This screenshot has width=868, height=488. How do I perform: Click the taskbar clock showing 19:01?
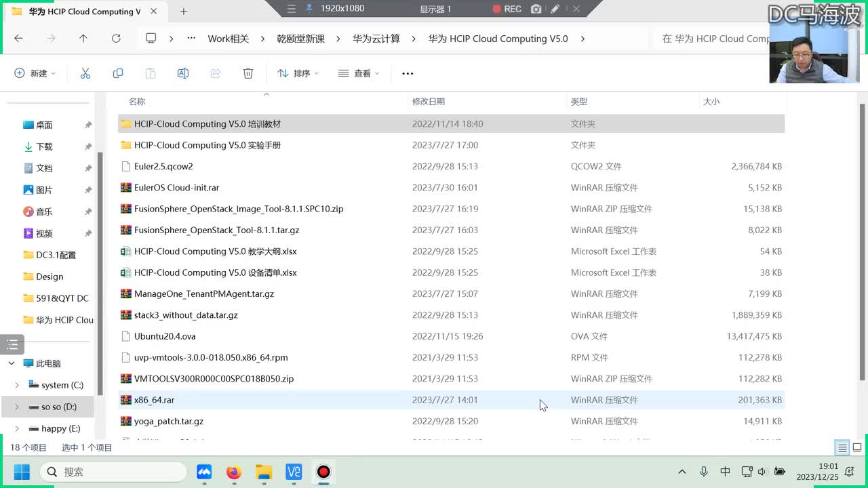pos(818,472)
